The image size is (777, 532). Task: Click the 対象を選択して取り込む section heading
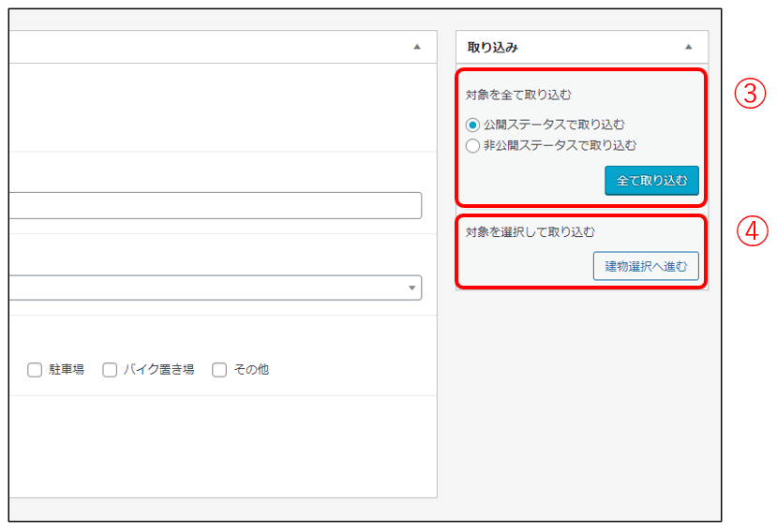tap(530, 231)
